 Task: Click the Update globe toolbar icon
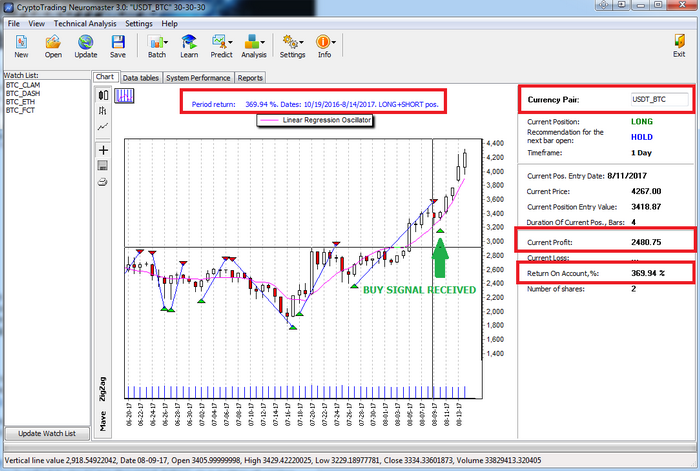85,42
